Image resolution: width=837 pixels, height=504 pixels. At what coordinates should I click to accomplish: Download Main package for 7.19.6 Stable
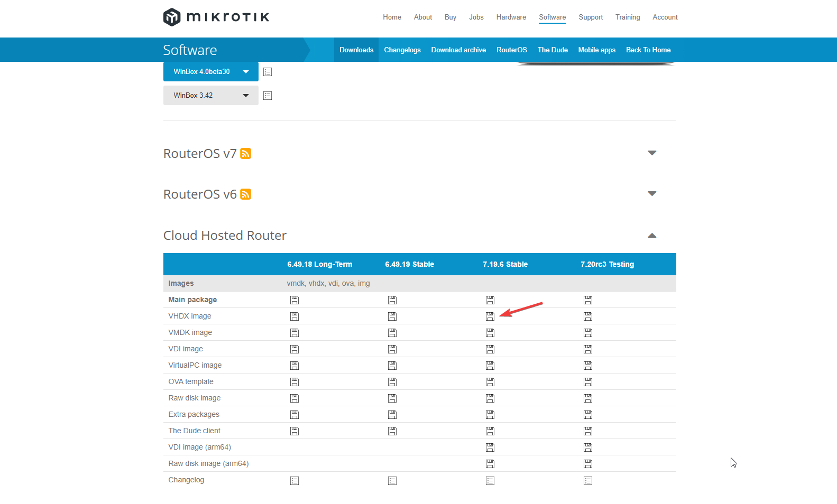pos(490,300)
